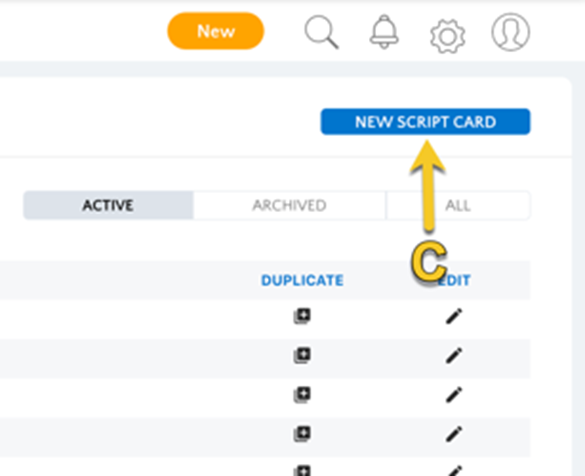Open search with the magnifier icon
Screen dimensions: 585x476
(x=321, y=32)
